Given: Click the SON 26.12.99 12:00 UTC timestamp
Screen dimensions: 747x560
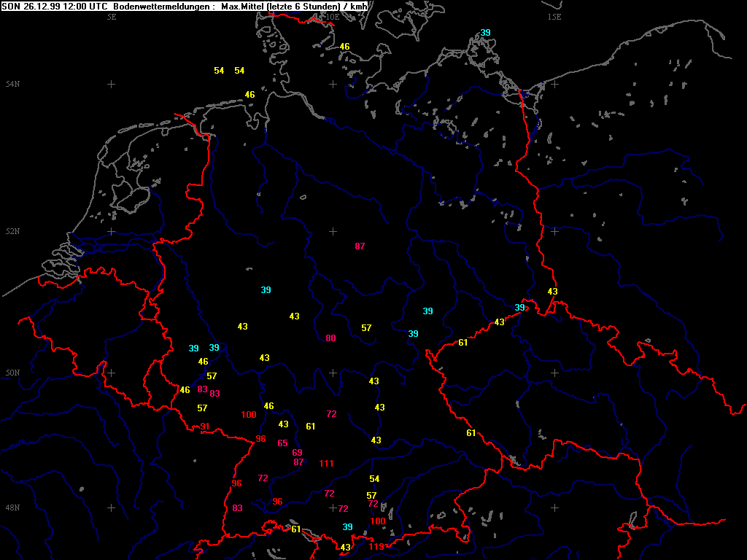Looking at the screenshot, I should 55,6.
